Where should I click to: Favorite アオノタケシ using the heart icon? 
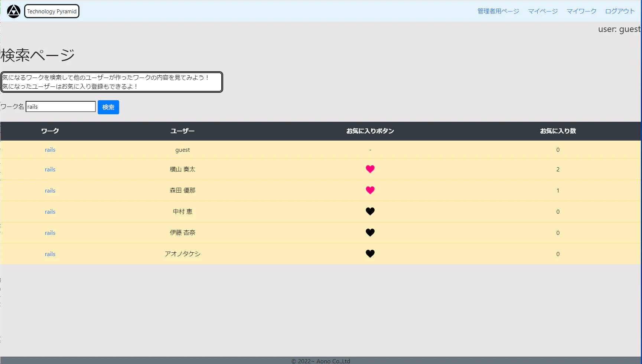[x=370, y=254]
